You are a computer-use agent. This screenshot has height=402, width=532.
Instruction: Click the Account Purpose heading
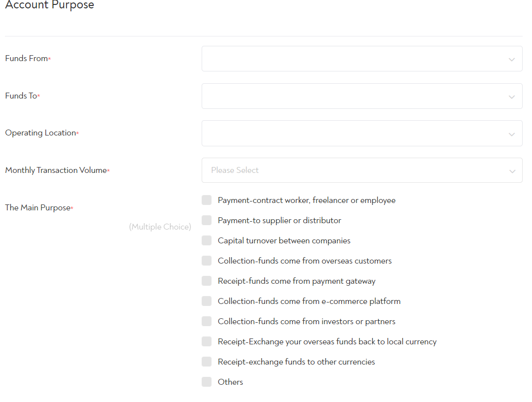point(49,5)
